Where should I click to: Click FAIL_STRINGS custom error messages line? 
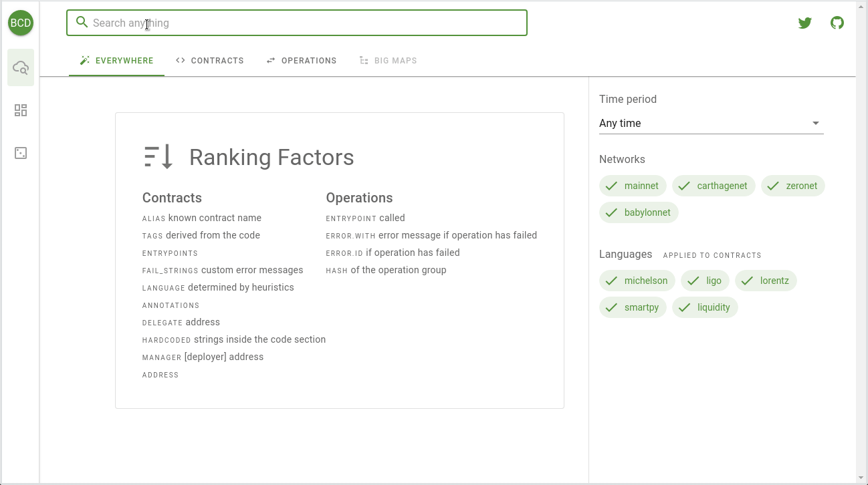pos(223,270)
